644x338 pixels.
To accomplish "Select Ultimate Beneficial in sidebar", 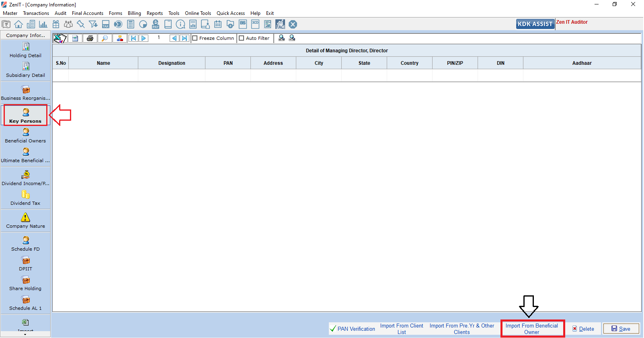I will 25,155.
